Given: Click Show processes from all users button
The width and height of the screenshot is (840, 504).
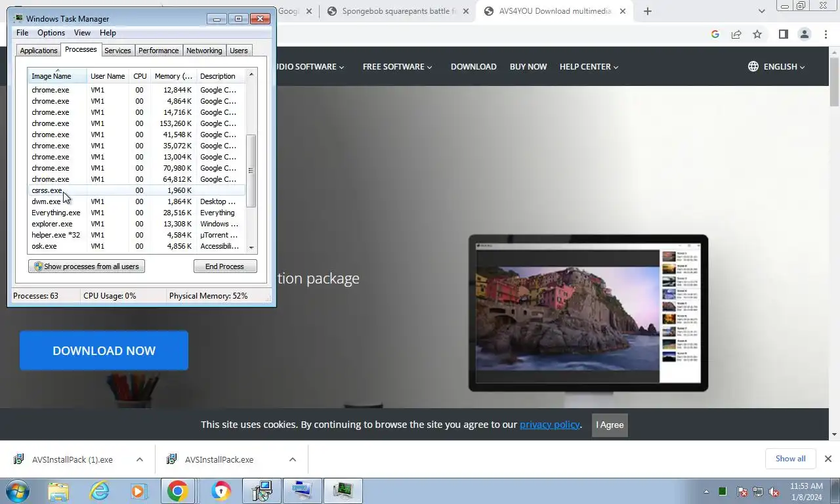Looking at the screenshot, I should [x=87, y=266].
